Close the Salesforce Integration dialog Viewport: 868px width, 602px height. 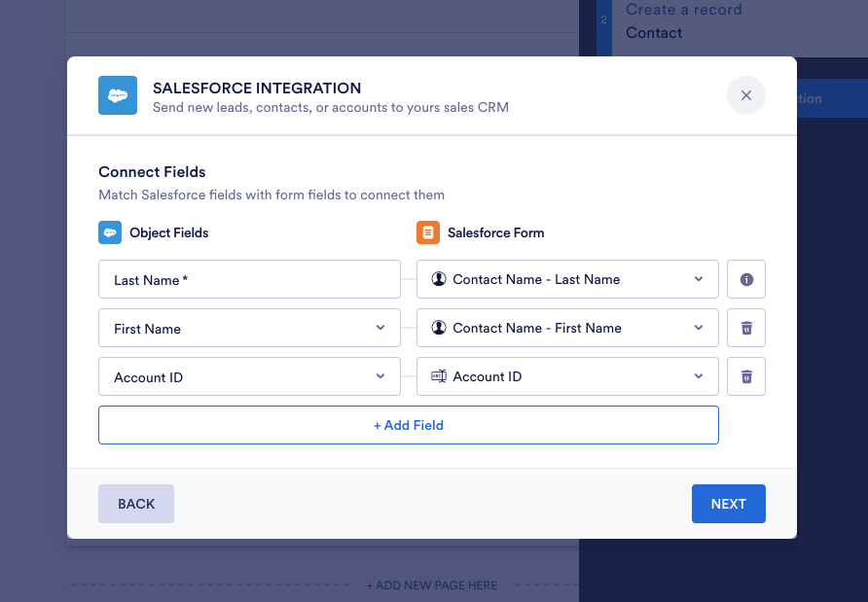(x=746, y=95)
